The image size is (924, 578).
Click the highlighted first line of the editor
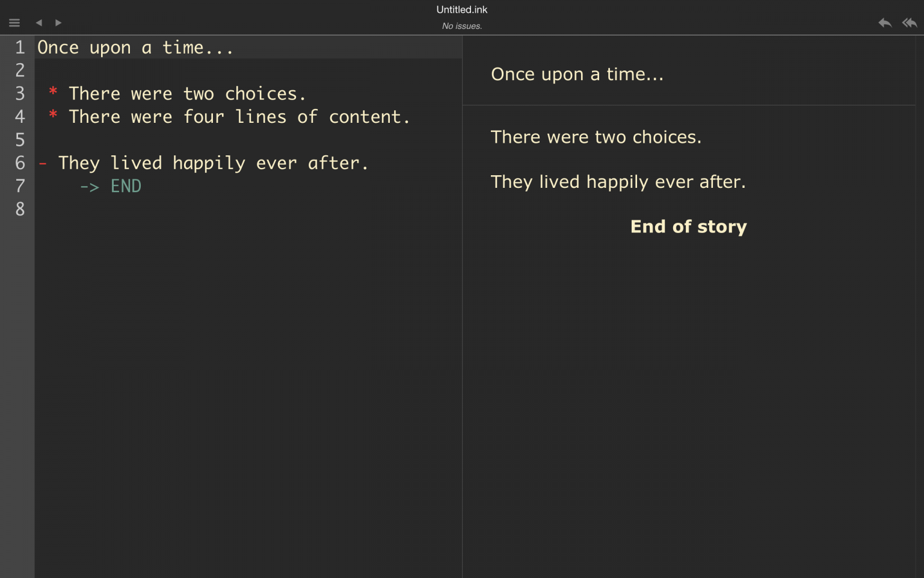(135, 47)
